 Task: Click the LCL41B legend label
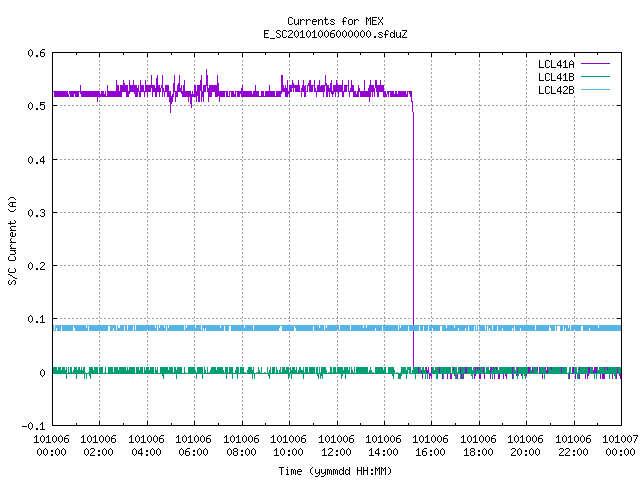click(x=556, y=77)
